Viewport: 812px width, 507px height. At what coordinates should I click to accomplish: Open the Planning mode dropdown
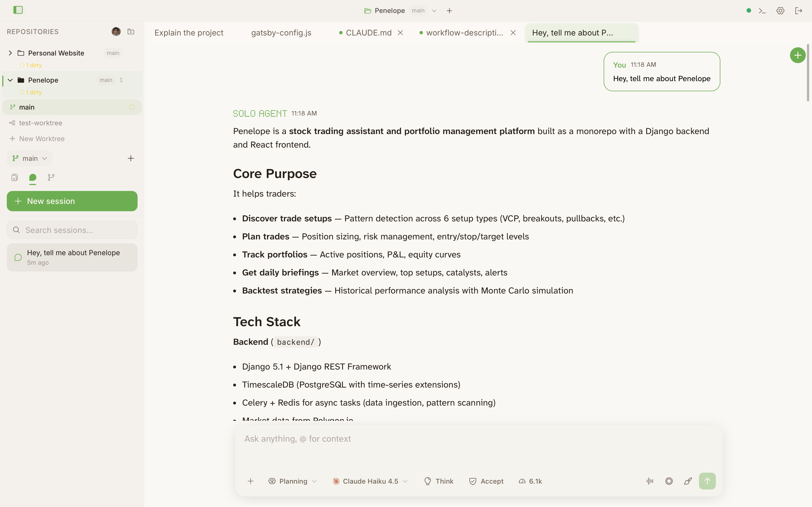pos(293,481)
